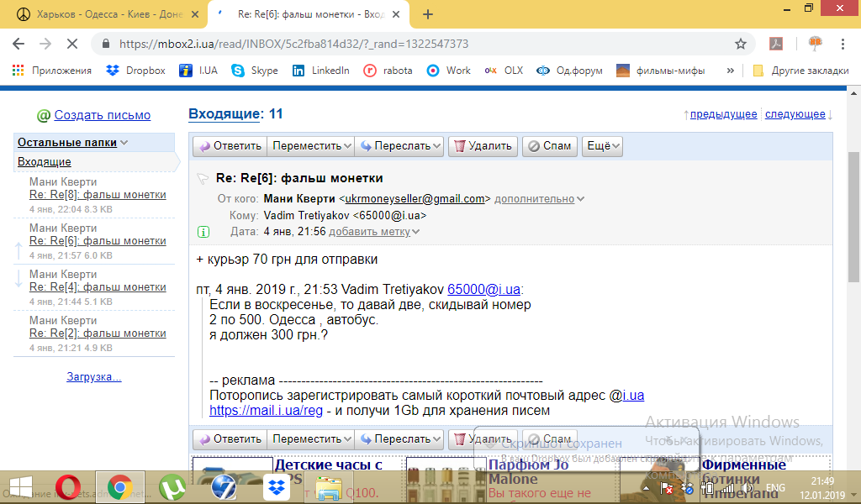Open message Re: Re[4]: фальш монетки
This screenshot has width=861, height=504.
click(x=98, y=286)
